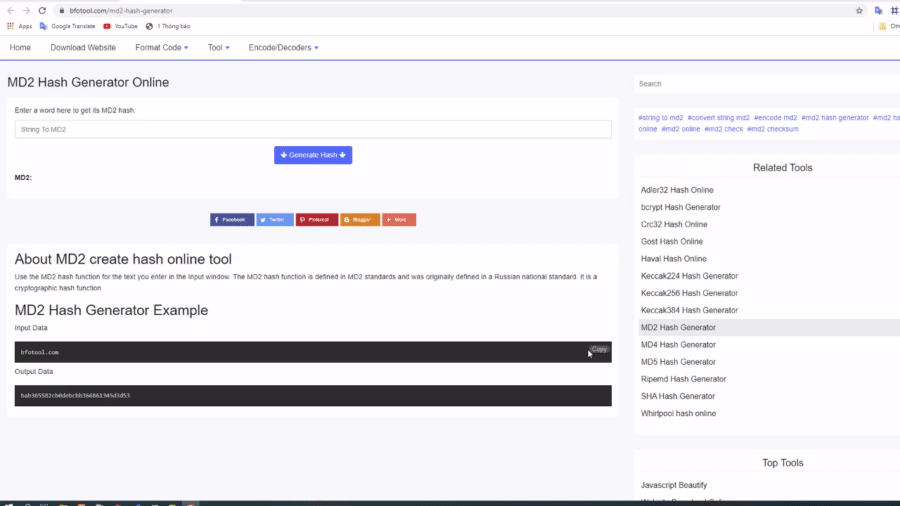Viewport: 900px width, 506px height.
Task: Open the YouTube bookmark
Action: click(x=120, y=26)
